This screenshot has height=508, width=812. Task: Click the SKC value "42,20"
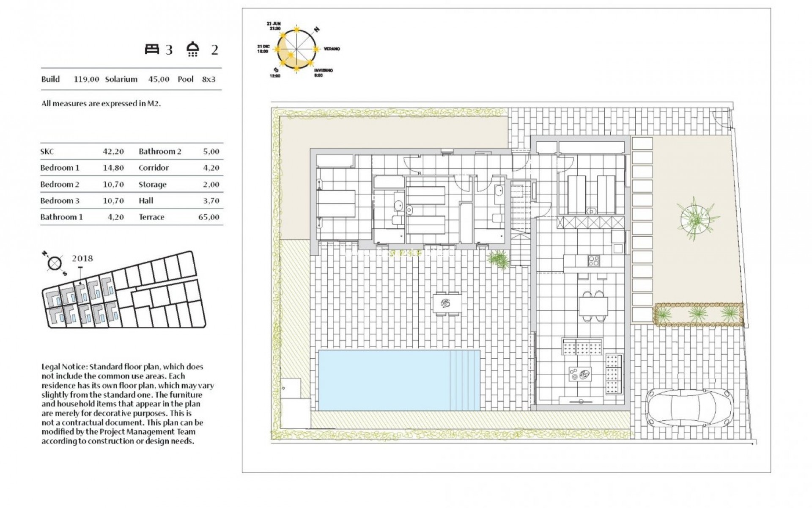(113, 152)
